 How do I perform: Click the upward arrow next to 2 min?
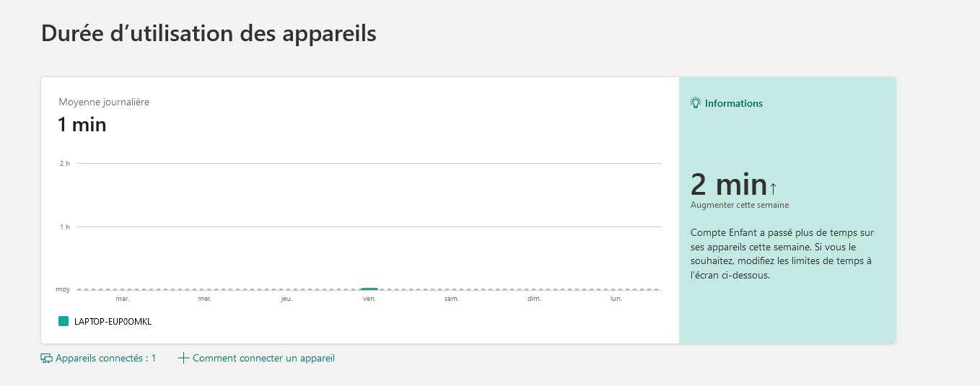pos(773,188)
